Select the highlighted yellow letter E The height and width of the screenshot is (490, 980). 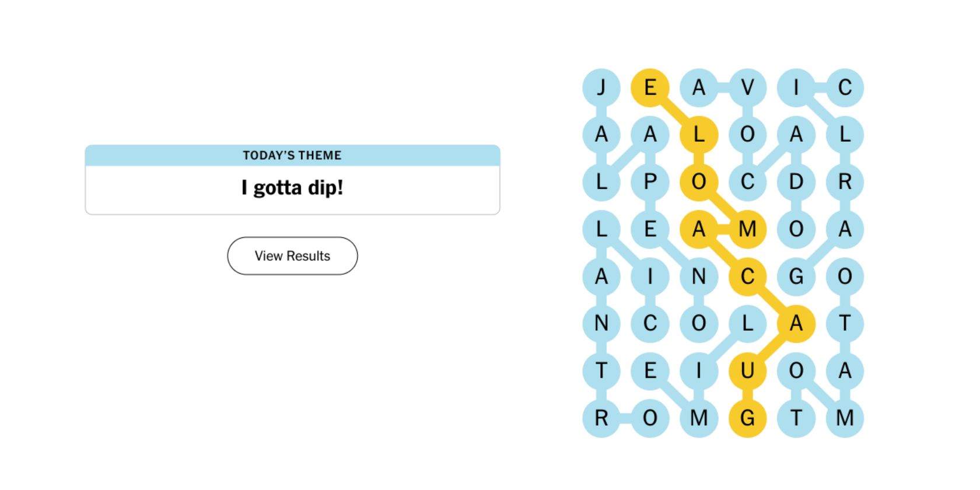tap(650, 87)
